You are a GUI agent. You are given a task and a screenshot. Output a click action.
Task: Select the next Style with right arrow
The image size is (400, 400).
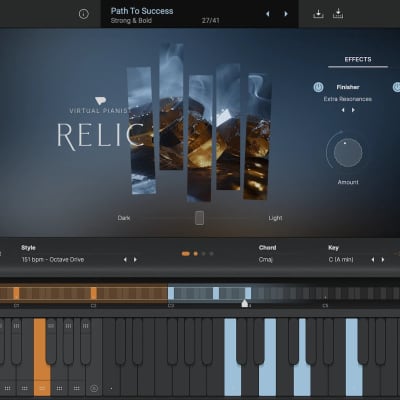pos(135,260)
